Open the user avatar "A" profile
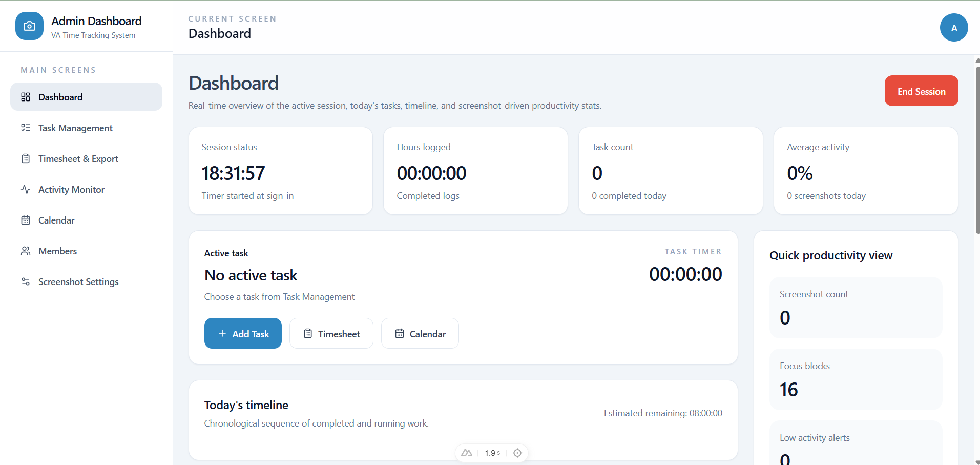The image size is (980, 465). [x=953, y=28]
